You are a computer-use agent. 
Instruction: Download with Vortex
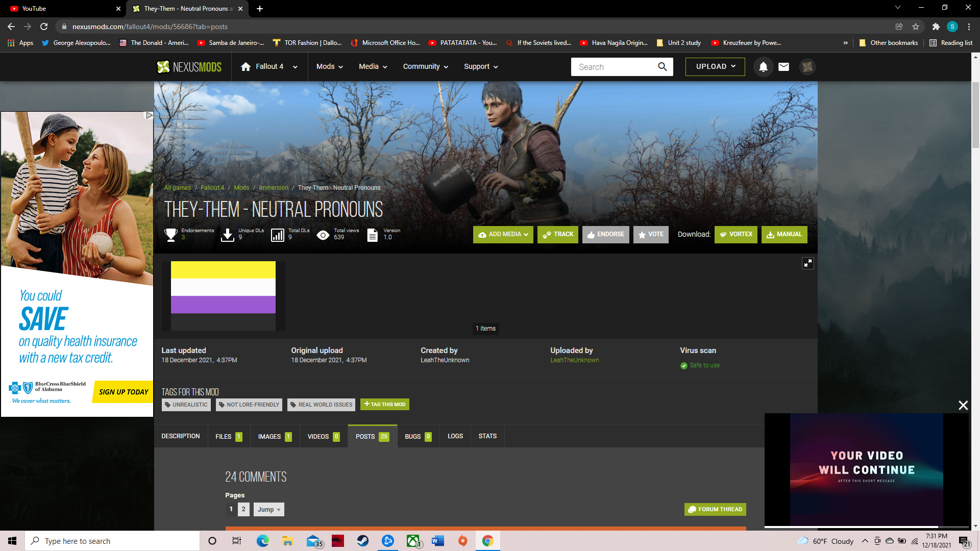point(736,235)
